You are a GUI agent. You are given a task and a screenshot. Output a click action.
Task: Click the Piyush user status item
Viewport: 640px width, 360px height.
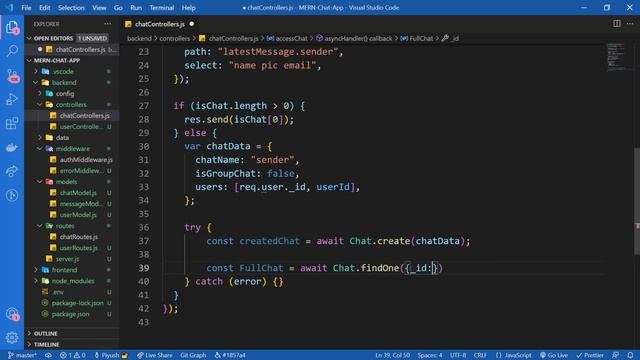coord(111,355)
